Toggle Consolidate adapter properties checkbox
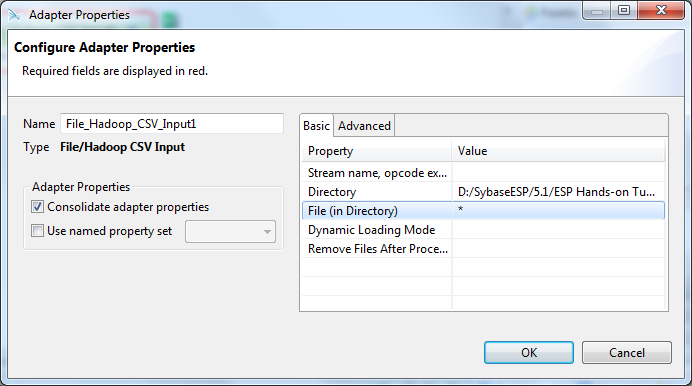692x386 pixels. pos(38,207)
